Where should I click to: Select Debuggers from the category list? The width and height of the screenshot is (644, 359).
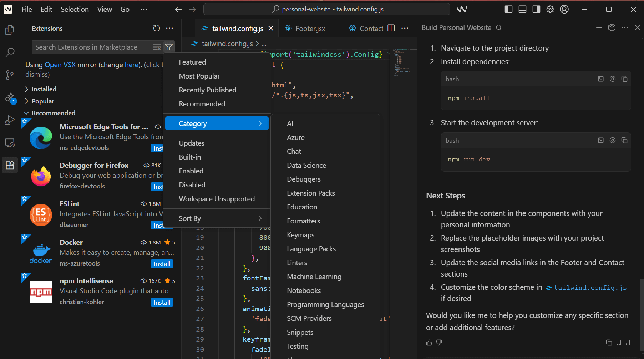click(304, 179)
